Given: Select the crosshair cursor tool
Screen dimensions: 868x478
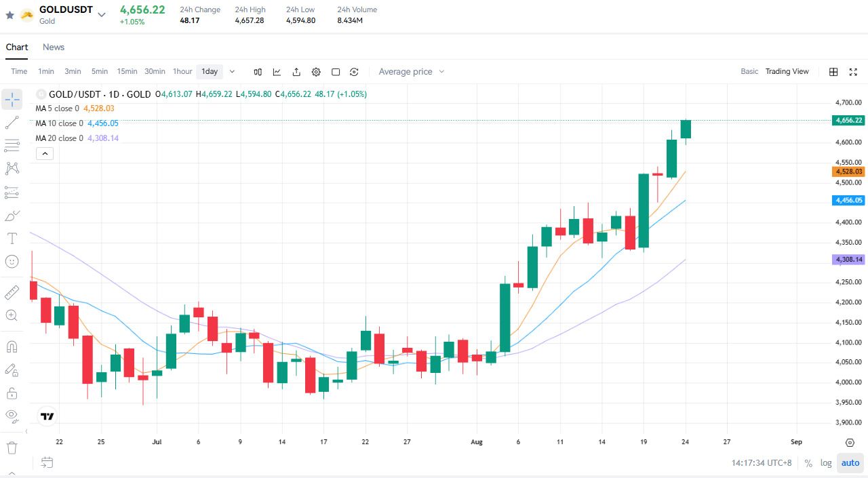Looking at the screenshot, I should click(x=12, y=100).
